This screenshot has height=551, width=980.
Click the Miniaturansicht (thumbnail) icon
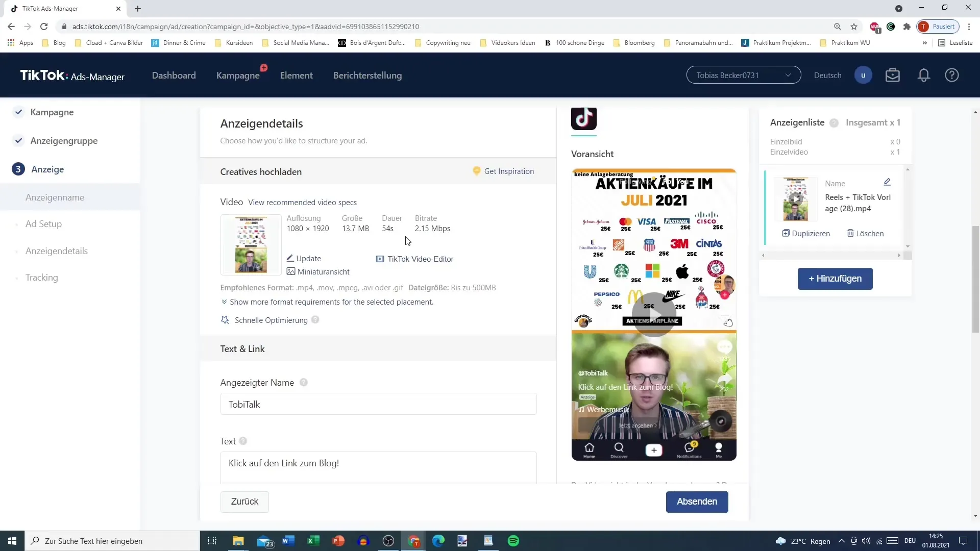point(290,270)
